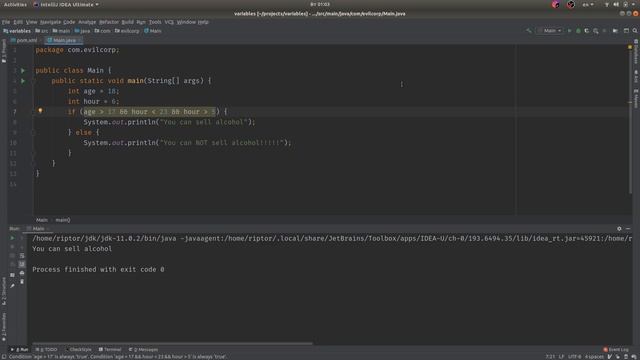The height and width of the screenshot is (360, 640).
Task: Open the Terminal tool window
Action: pyautogui.click(x=110, y=349)
